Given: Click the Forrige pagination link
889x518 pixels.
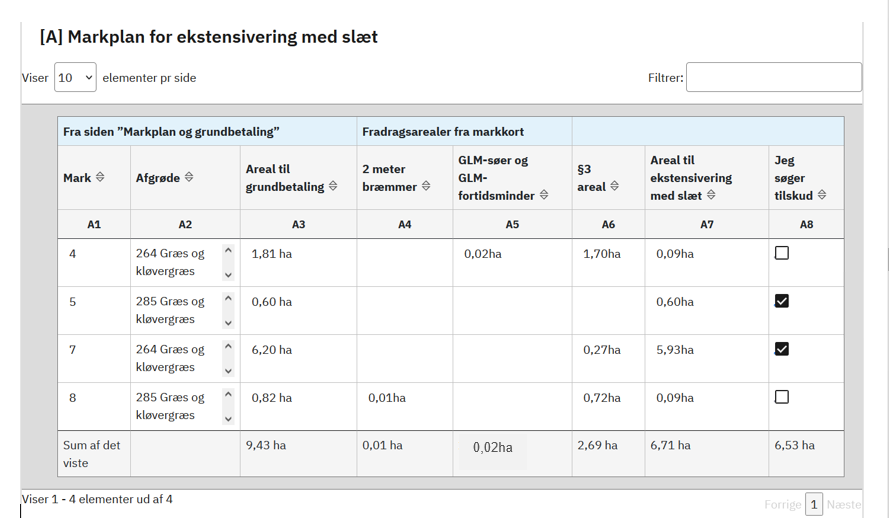Looking at the screenshot, I should (782, 505).
